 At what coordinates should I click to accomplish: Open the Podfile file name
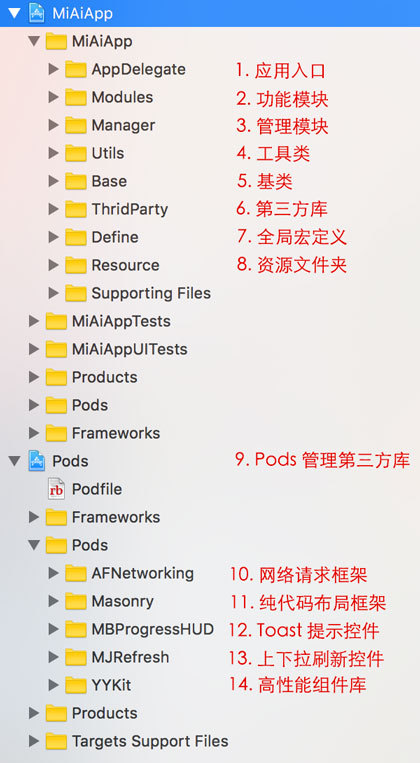point(97,489)
